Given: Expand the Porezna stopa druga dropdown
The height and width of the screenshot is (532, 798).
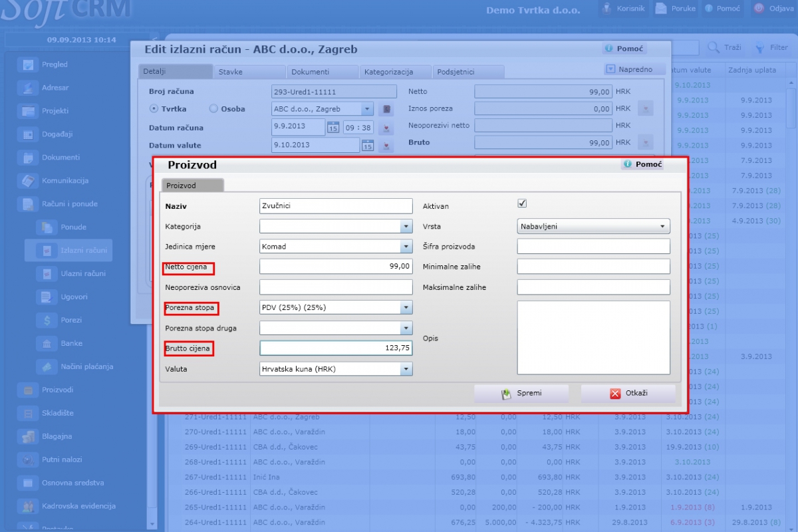Looking at the screenshot, I should [406, 329].
